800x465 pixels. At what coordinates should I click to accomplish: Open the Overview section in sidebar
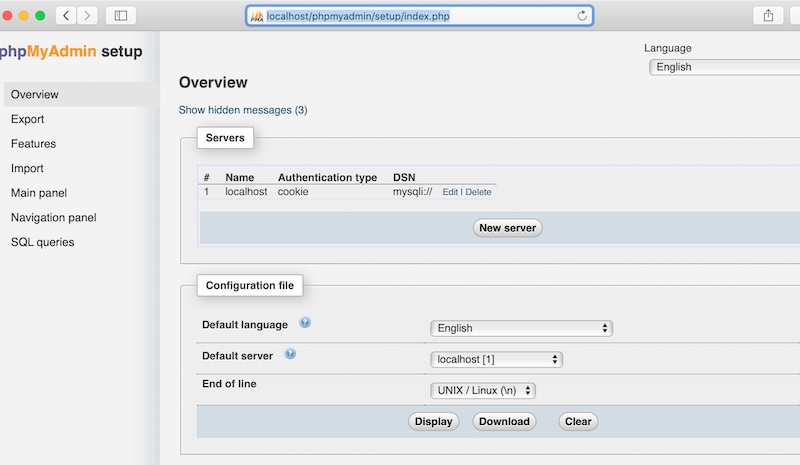tap(82, 94)
